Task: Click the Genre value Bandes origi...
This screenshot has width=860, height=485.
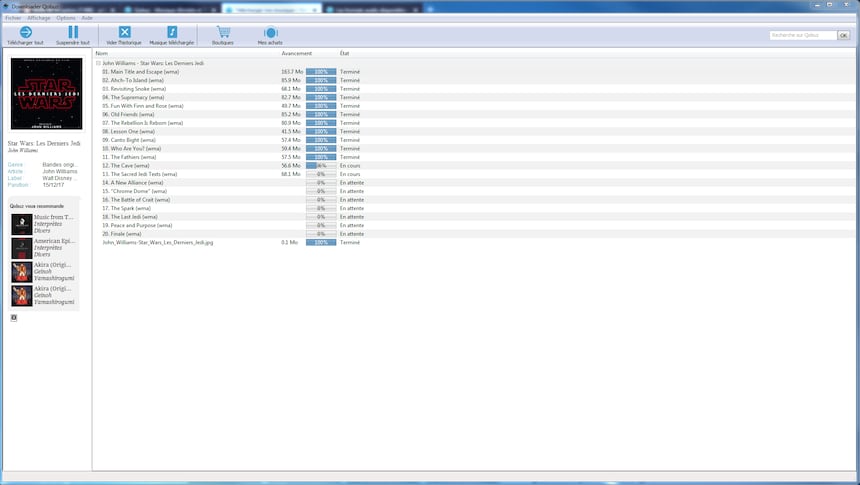Action: 60,165
